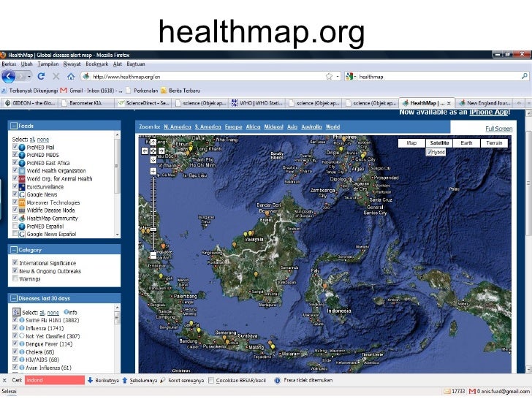532x399 pixels.
Task: Zoom out the map with the minus button
Action: pos(153,255)
